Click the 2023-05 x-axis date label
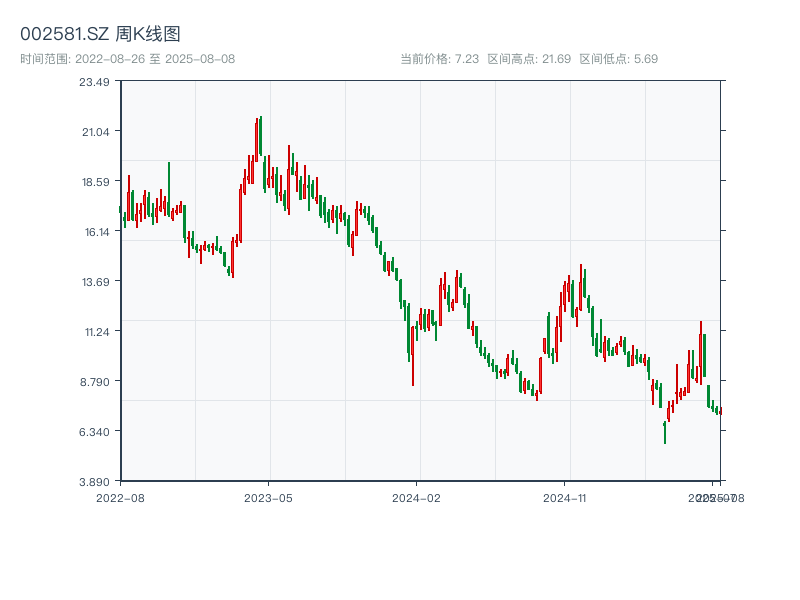This screenshot has width=800, height=600. pyautogui.click(x=268, y=497)
